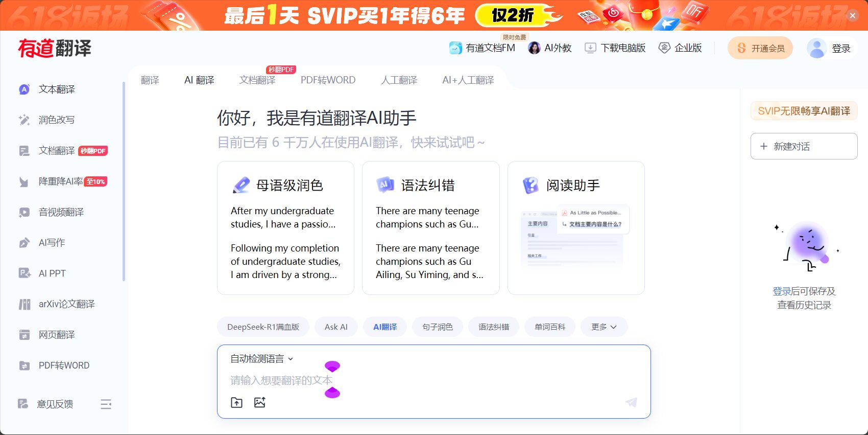Click the 开通会员 button
Screen dimensions: 868x435
tap(760, 48)
